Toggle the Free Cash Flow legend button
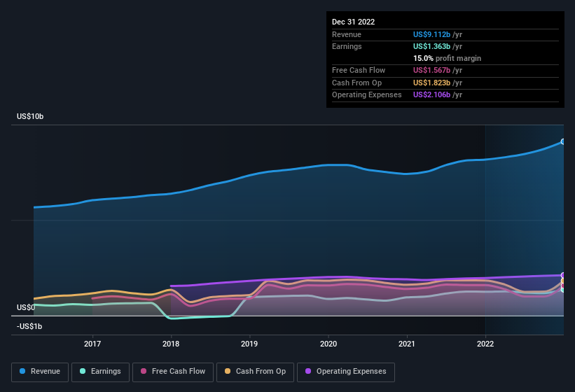Viewport: 575px width, 392px height. coord(173,372)
